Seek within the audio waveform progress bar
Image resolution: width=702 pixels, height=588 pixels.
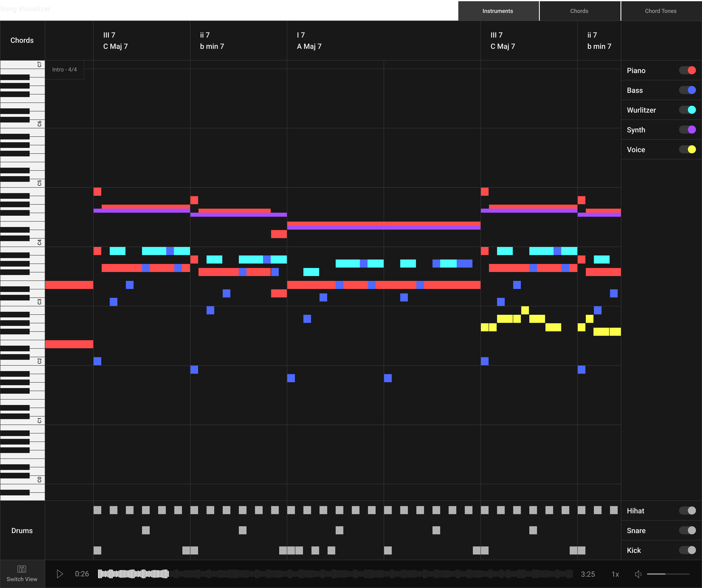point(334,574)
